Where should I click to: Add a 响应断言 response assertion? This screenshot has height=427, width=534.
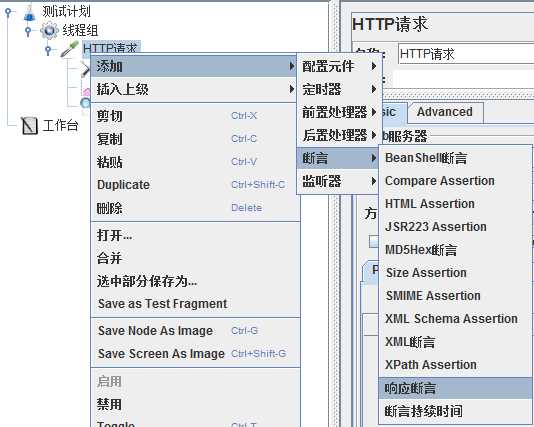[455, 388]
